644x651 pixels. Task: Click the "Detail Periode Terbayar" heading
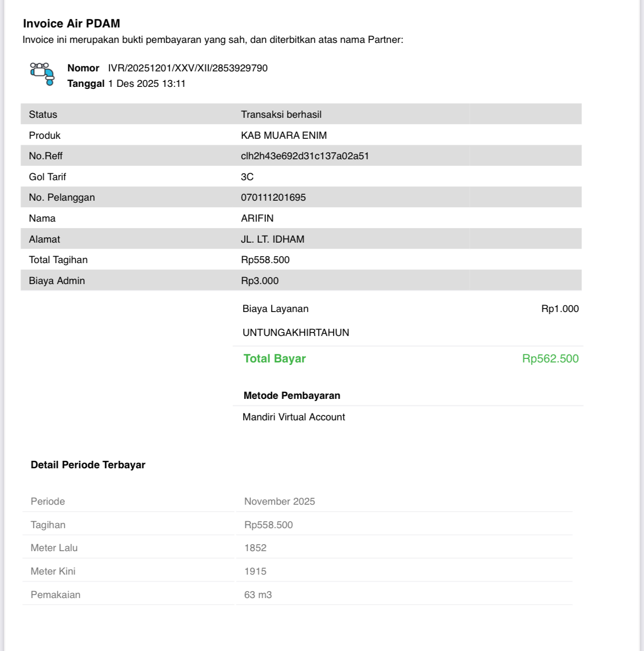pos(88,465)
